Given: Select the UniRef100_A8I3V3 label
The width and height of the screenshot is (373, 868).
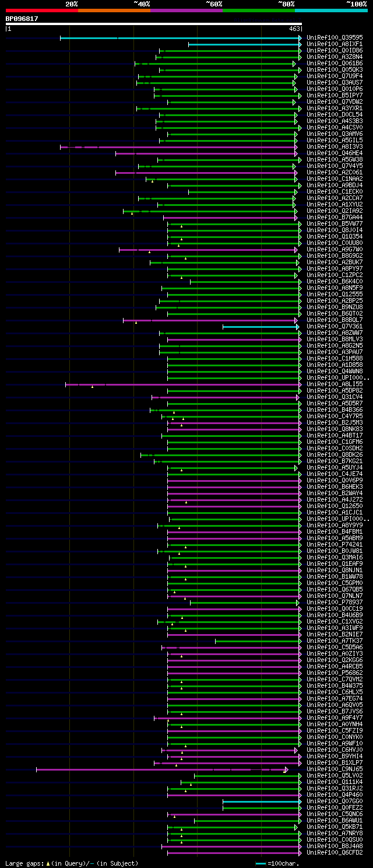Looking at the screenshot, I should pos(335,146).
